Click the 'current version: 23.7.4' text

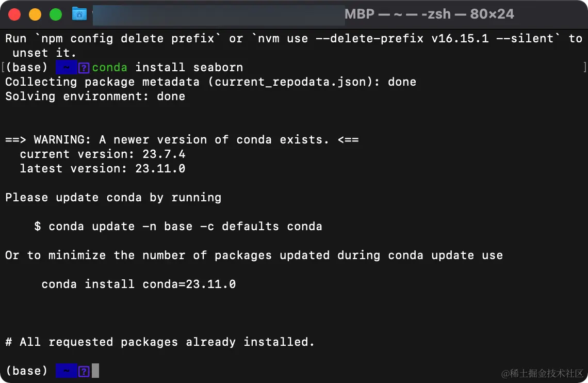(102, 154)
